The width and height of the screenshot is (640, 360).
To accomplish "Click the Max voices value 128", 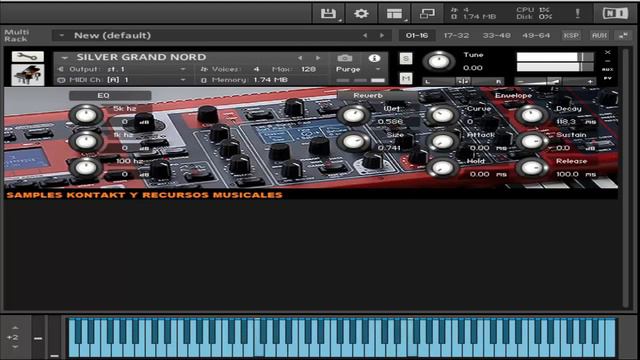I will [308, 69].
